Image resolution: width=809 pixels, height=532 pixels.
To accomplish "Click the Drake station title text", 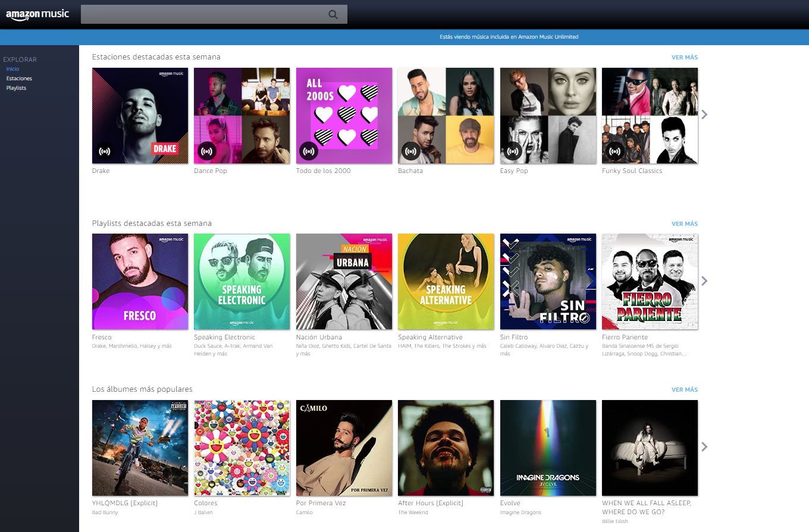I will tap(101, 171).
